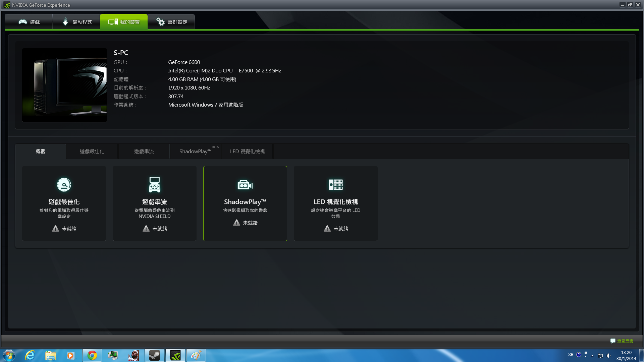The width and height of the screenshot is (644, 362).
Task: Click the ShadowPlay camcorder icon
Action: coord(245,185)
